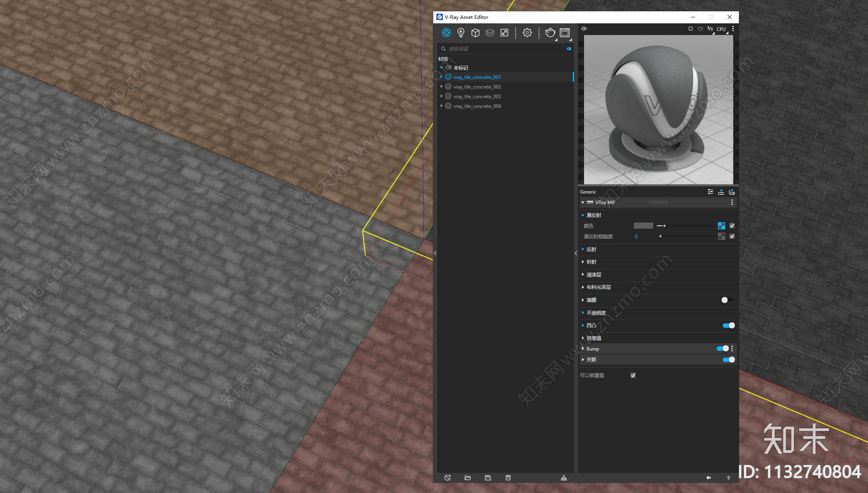Expand vray_tile_concrete_001 tree arrow

442,77
